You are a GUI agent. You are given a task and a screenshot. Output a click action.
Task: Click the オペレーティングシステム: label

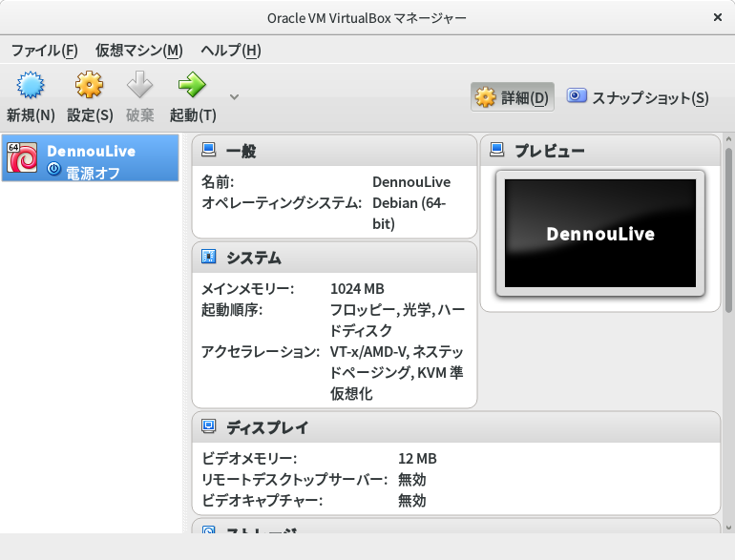click(282, 203)
